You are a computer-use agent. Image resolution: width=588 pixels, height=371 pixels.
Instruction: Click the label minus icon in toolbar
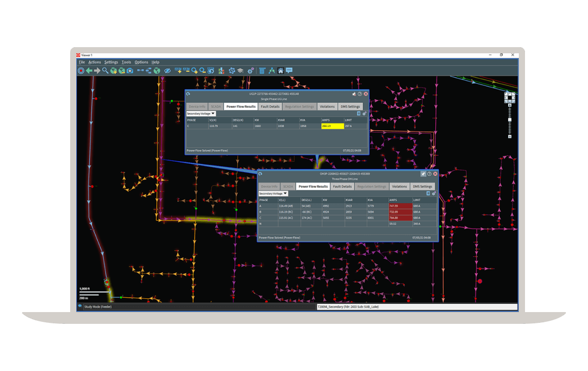pyautogui.click(x=186, y=70)
